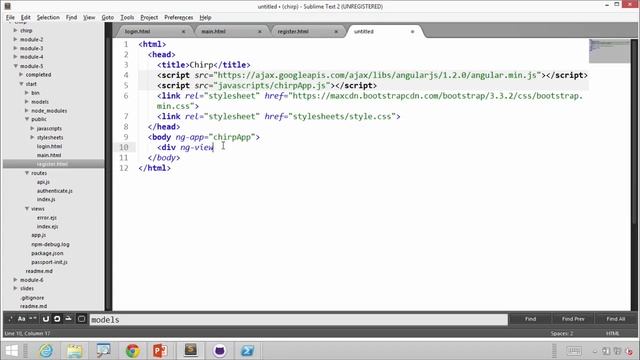Viewport: 640px width, 360px height.
Task: Open the Preferences menu
Action: [x=178, y=18]
